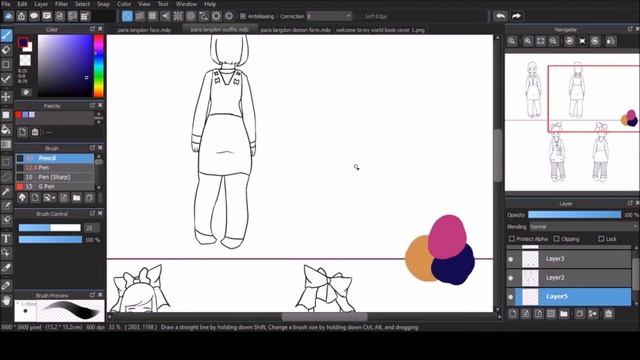Select the Pen (Sharp) brush
This screenshot has height=360, width=640.
55,177
